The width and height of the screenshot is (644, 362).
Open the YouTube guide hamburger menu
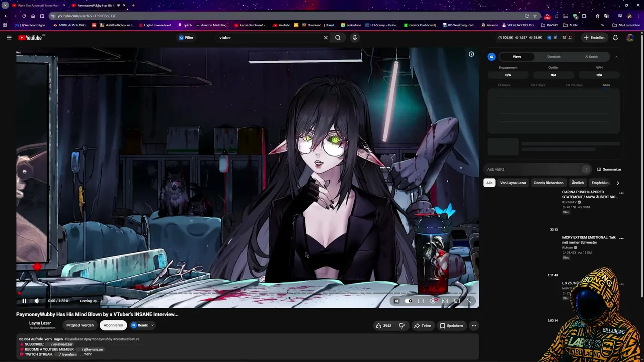[9, 38]
